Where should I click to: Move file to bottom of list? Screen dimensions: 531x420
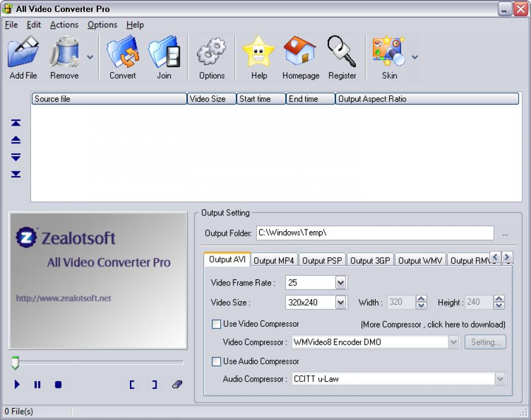[x=16, y=174]
